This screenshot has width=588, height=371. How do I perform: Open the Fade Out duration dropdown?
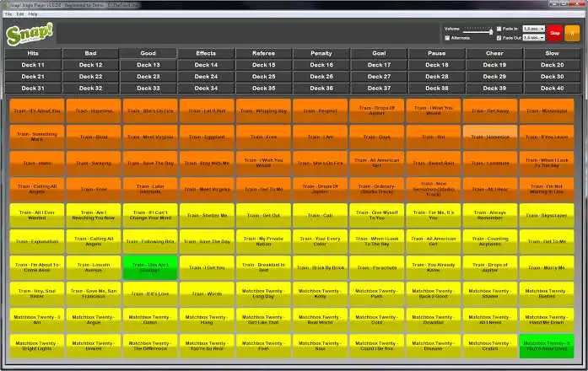(x=534, y=38)
